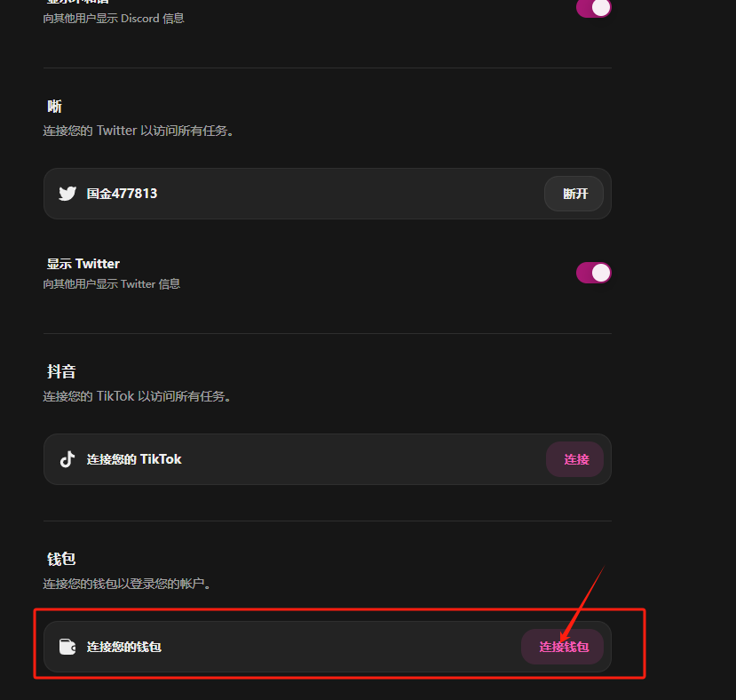
Task: Select the 国金477813 Twitter username
Action: 122,194
